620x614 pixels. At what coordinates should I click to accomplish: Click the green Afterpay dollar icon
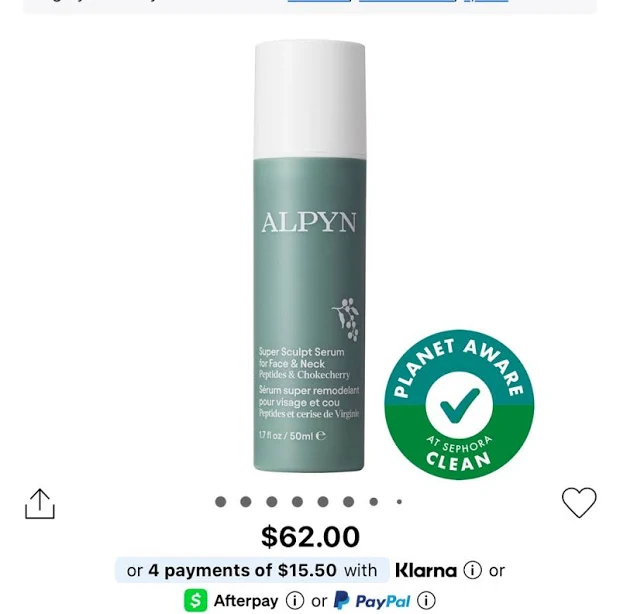pos(196,601)
